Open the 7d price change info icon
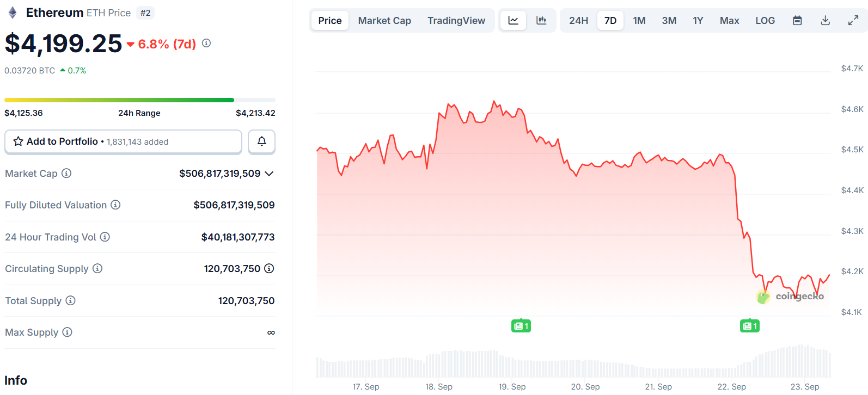 coord(206,43)
